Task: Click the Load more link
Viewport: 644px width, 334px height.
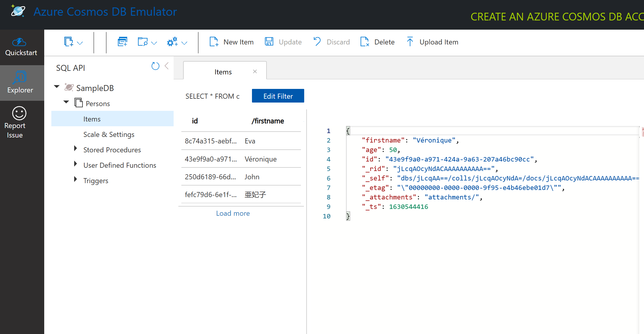Action: 233,213
